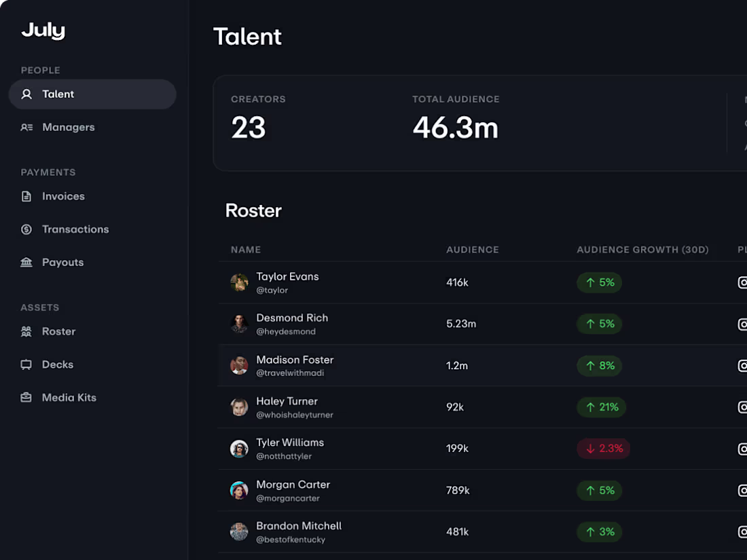Click the Managers icon in sidebar
Screen dimensions: 747x560
(26, 128)
